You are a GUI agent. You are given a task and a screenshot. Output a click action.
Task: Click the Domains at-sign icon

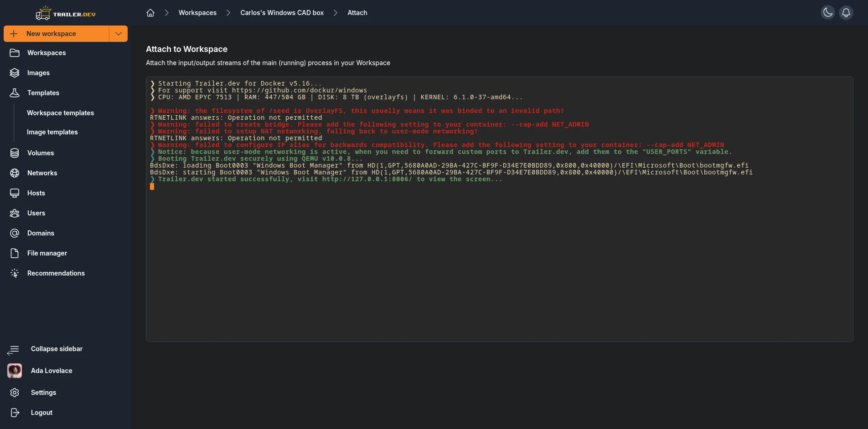coord(15,233)
